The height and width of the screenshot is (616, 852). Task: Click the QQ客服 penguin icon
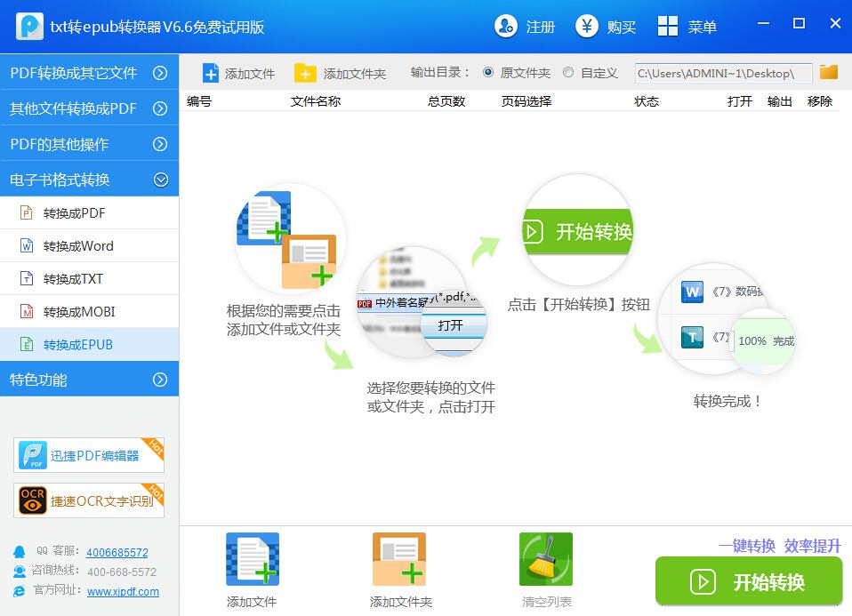[x=19, y=552]
